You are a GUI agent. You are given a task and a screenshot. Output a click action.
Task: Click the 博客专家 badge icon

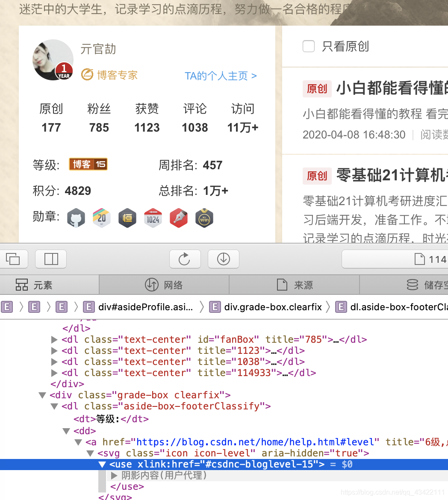[87, 74]
